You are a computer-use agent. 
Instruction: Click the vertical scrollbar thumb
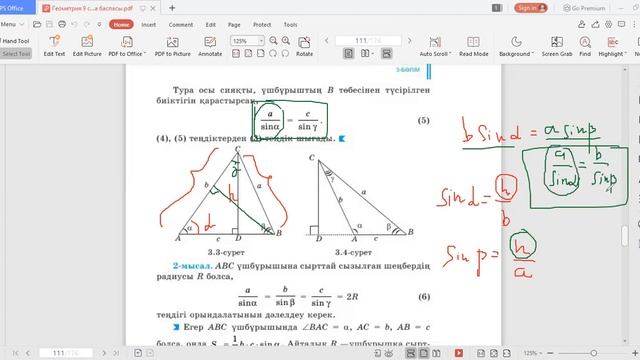pyautogui.click(x=624, y=236)
